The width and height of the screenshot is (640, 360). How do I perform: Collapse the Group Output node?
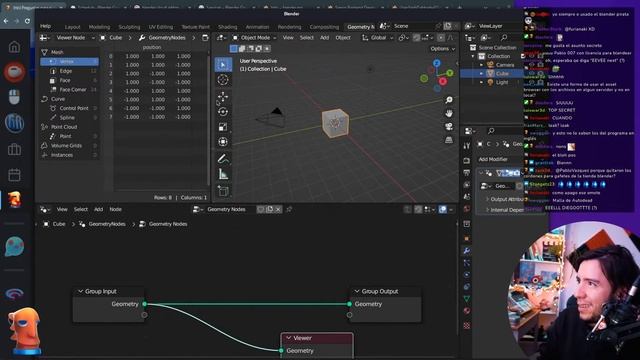click(x=357, y=291)
